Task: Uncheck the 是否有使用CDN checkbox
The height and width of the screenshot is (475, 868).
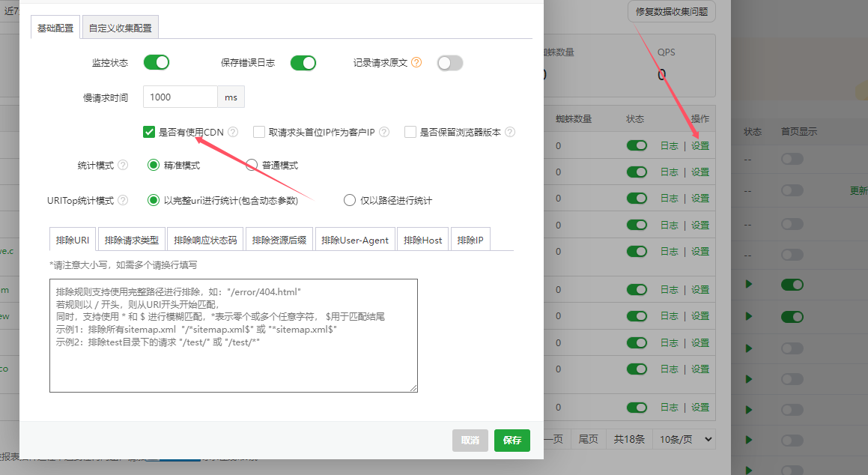Action: [x=149, y=133]
